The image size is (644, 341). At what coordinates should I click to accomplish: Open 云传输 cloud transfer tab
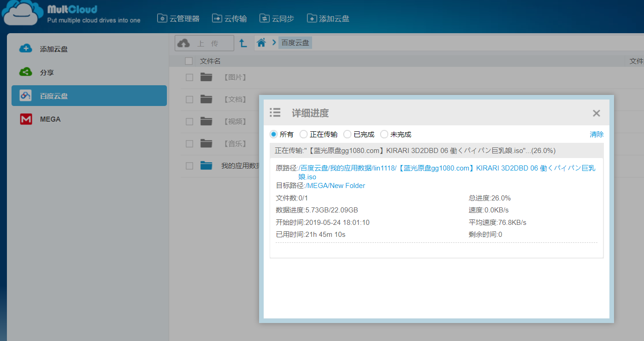[229, 18]
